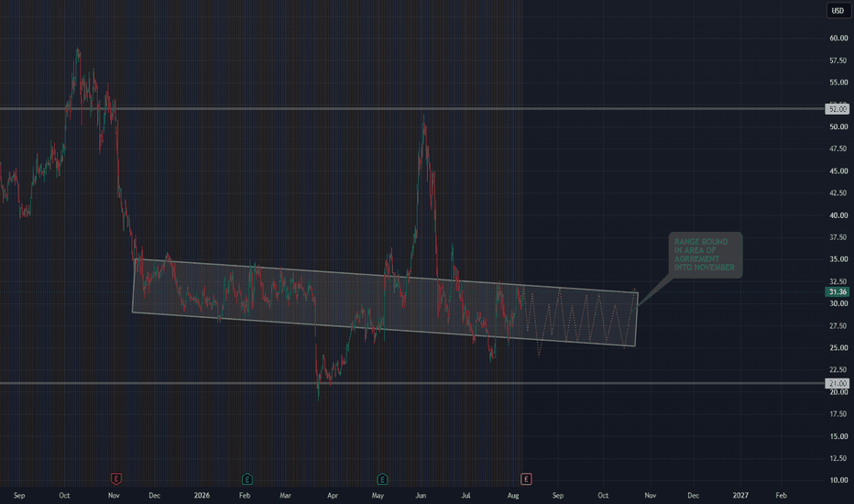Click the 17.50 price axis label
This screenshot has width=854, height=504.
[x=838, y=414]
